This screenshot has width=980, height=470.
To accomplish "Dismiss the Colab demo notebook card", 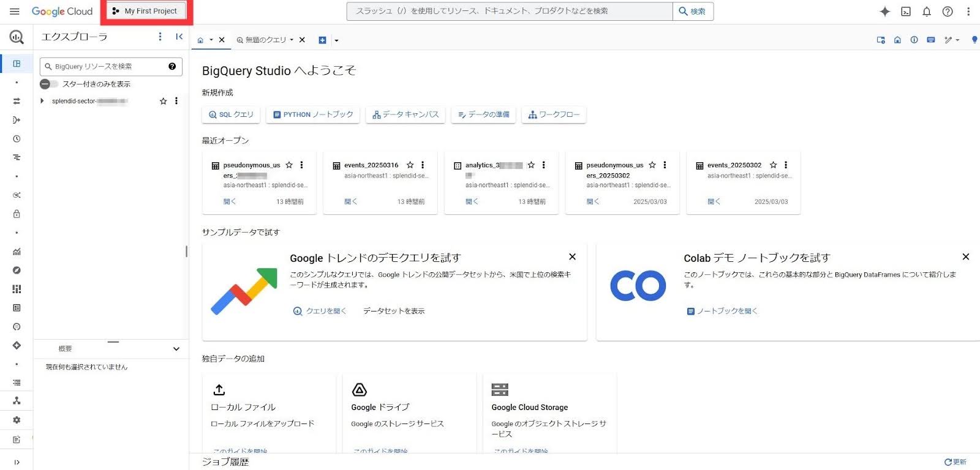I will [x=966, y=257].
